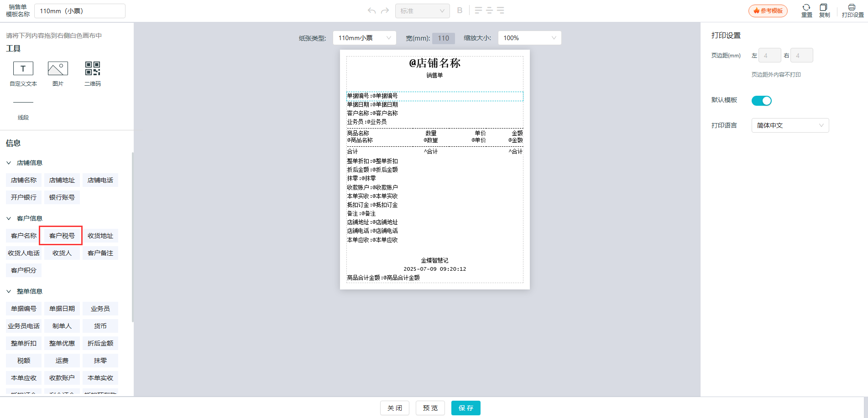
Task: Select the 店铺名称 field tag
Action: 24,180
